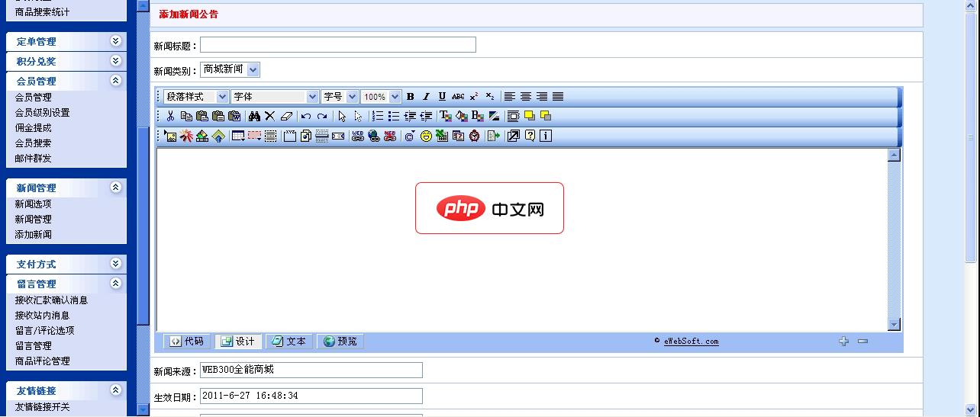
Task: Click the Insert Table icon
Action: tap(238, 136)
